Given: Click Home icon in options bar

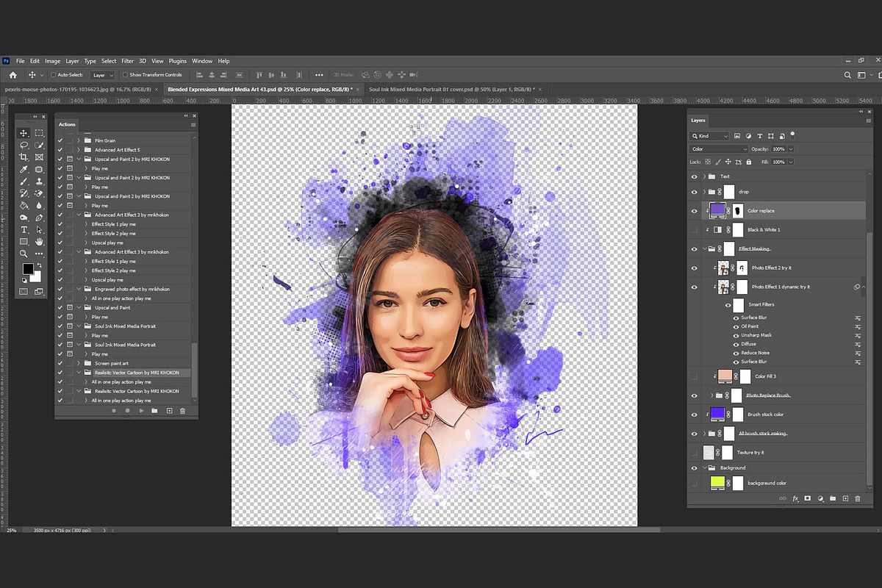Looking at the screenshot, I should pyautogui.click(x=12, y=75).
